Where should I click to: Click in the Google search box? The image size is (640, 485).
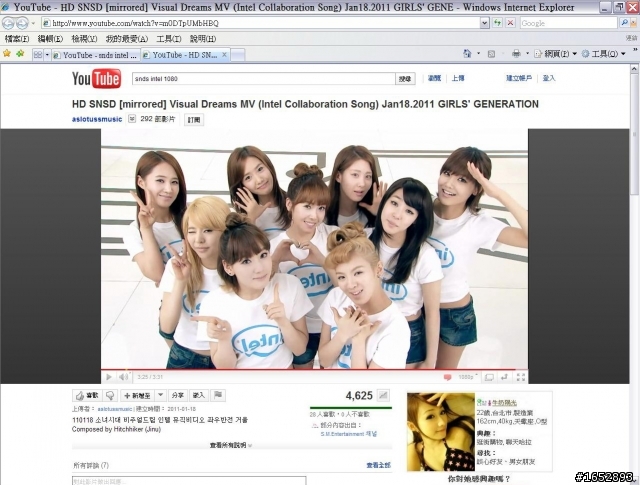[569, 23]
